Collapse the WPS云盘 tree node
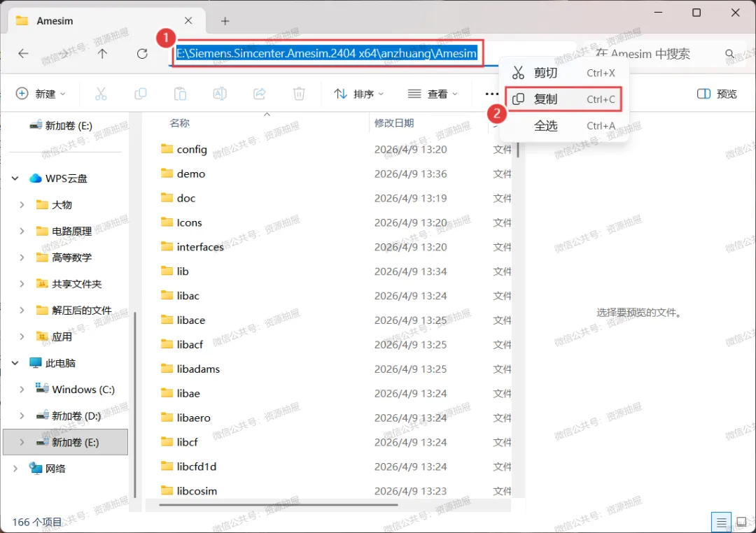Viewport: 756px width, 533px height. point(15,178)
